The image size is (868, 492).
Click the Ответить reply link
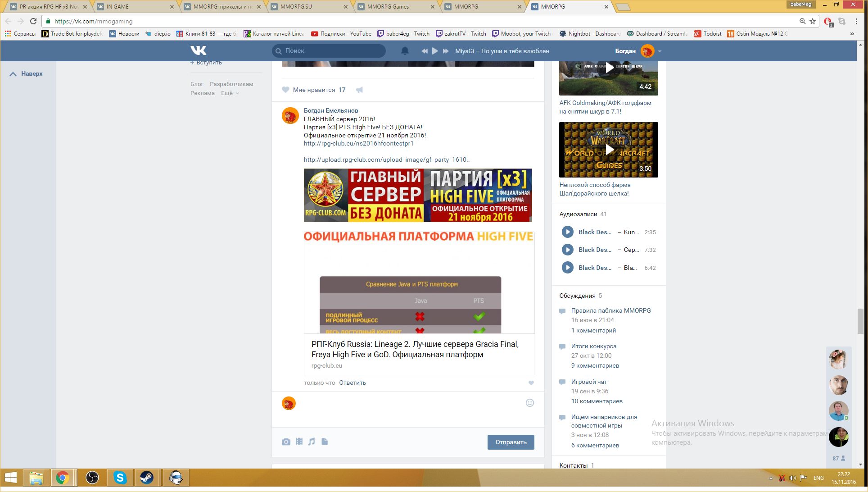tap(352, 383)
